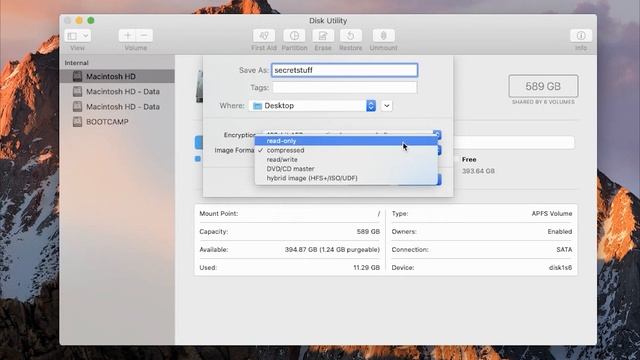Choose hybrid image (HFS+/ISO/UDF) format
640x360 pixels.
tap(346, 178)
